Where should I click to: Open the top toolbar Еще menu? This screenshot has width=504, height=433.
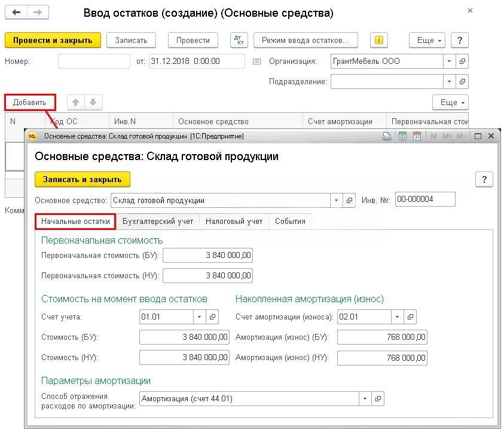pyautogui.click(x=427, y=40)
